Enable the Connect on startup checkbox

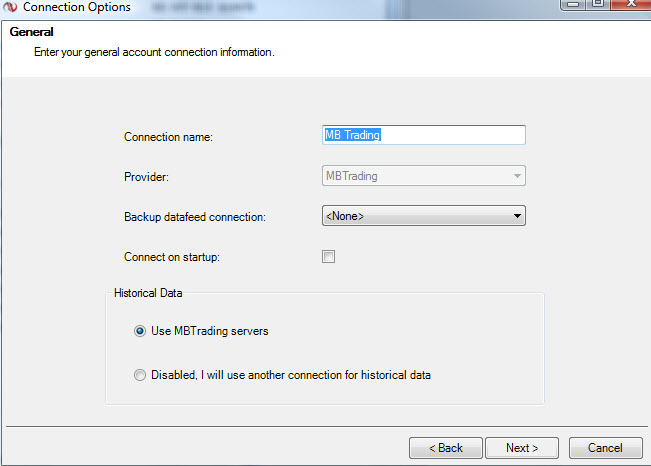tap(328, 256)
